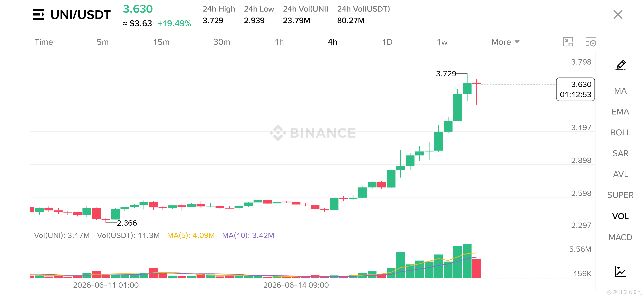This screenshot has width=644, height=297.
Task: Select the Time line-chart option
Action: coord(44,42)
